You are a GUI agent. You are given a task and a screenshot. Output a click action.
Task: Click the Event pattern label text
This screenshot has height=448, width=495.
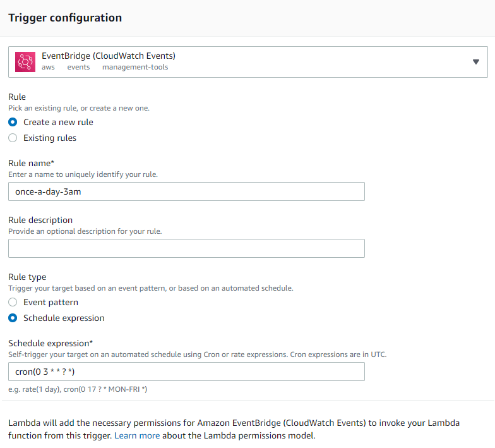[x=51, y=302]
